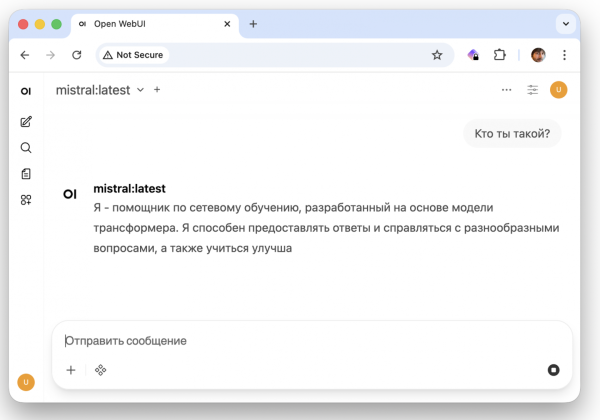Focus the message input field

tap(300, 341)
